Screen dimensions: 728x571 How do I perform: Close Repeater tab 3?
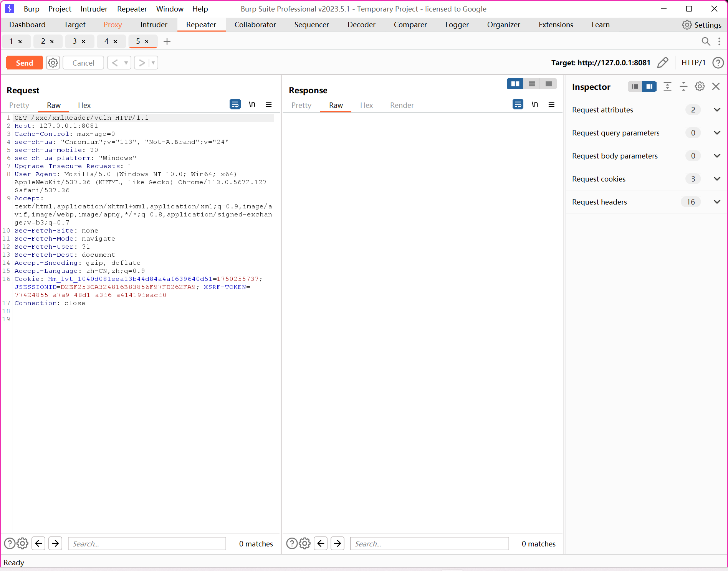(83, 41)
